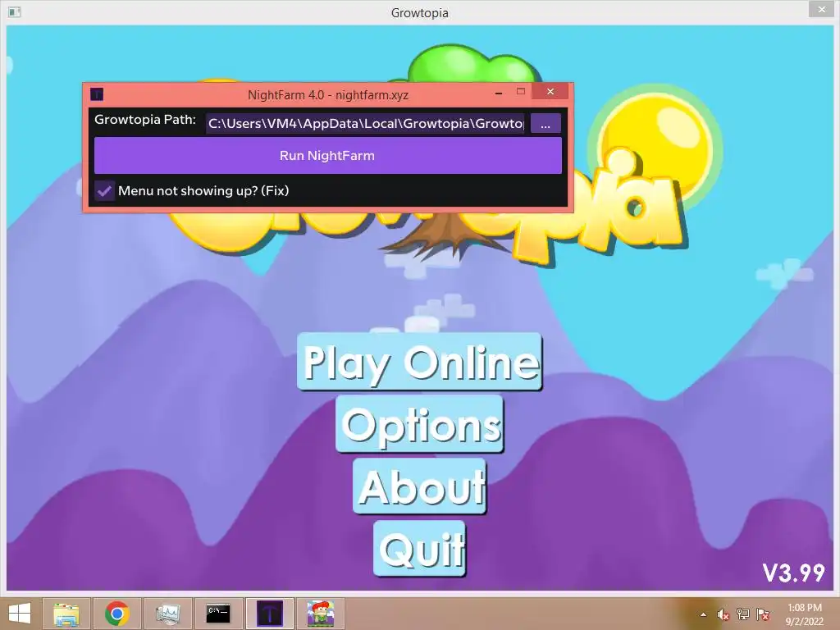Open the Action Center flag icon
This screenshot has height=630, width=840.
coord(763,614)
